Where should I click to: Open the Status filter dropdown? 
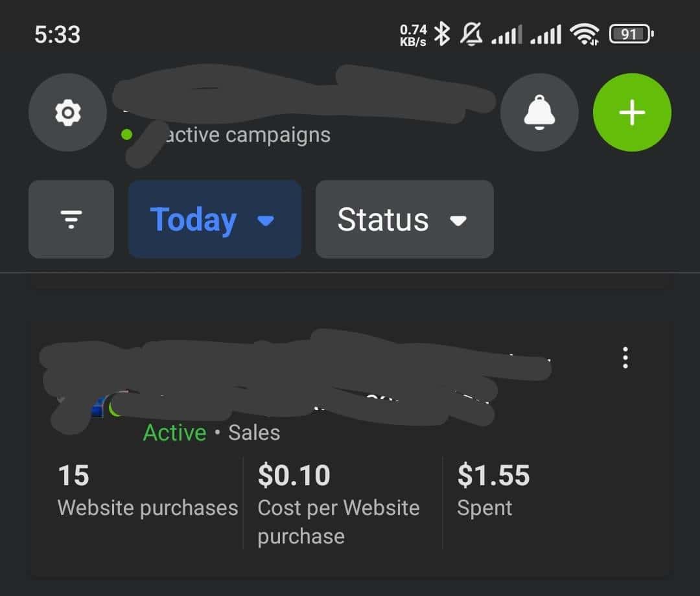[404, 219]
